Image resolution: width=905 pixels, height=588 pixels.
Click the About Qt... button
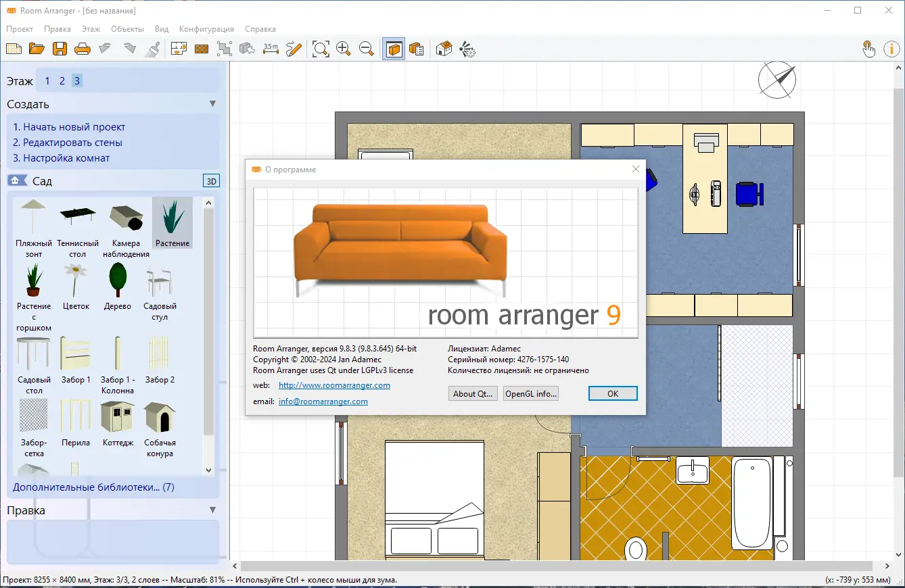(473, 393)
